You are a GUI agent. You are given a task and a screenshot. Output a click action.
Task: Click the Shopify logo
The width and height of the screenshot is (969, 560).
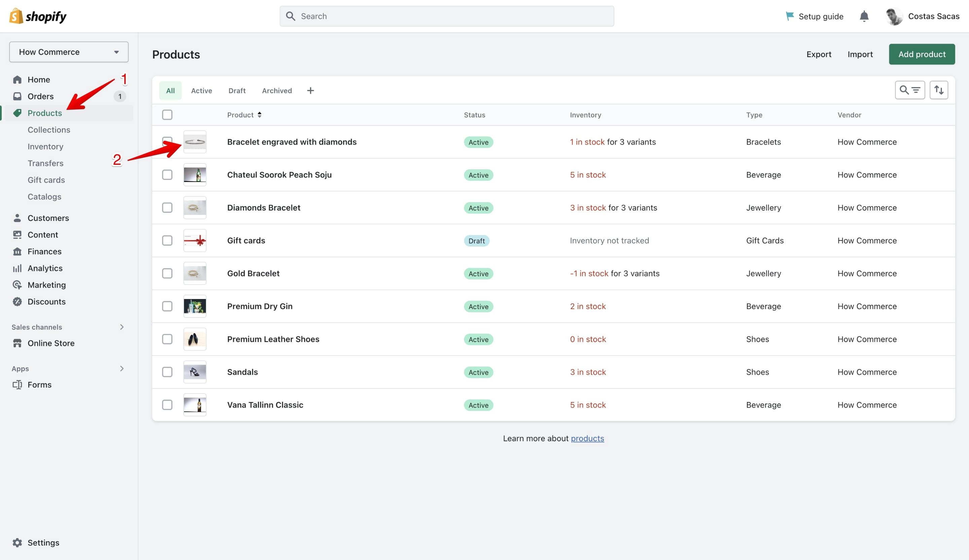click(x=38, y=16)
